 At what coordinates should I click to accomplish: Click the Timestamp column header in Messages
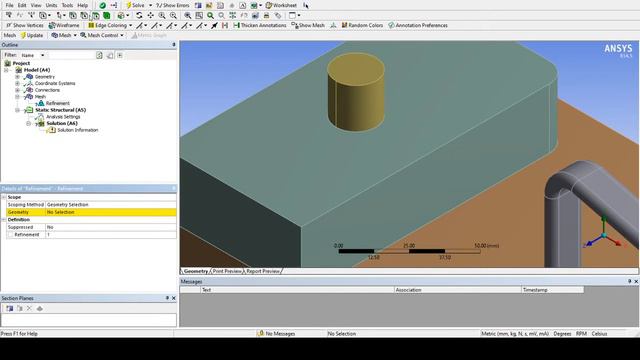point(553,290)
